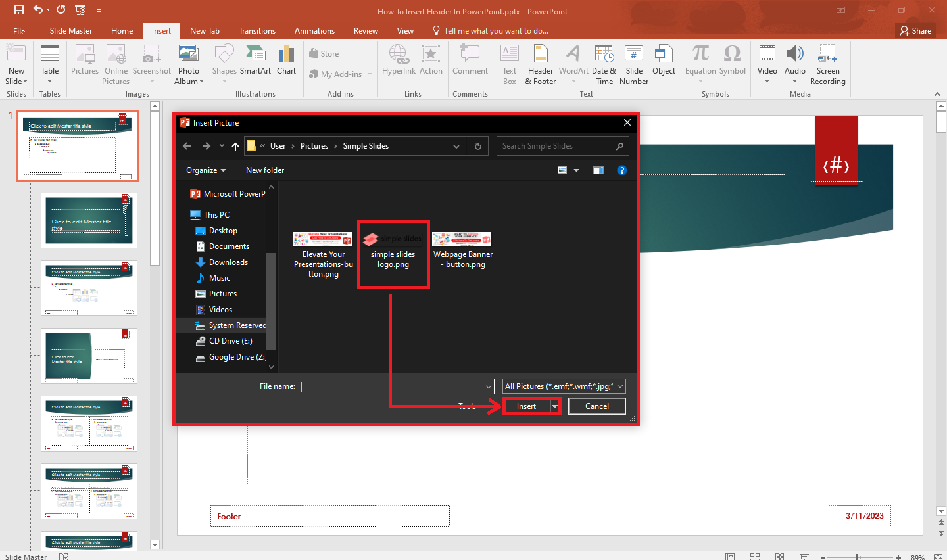Insert a Hyperlink
The width and height of the screenshot is (947, 560).
tap(399, 64)
